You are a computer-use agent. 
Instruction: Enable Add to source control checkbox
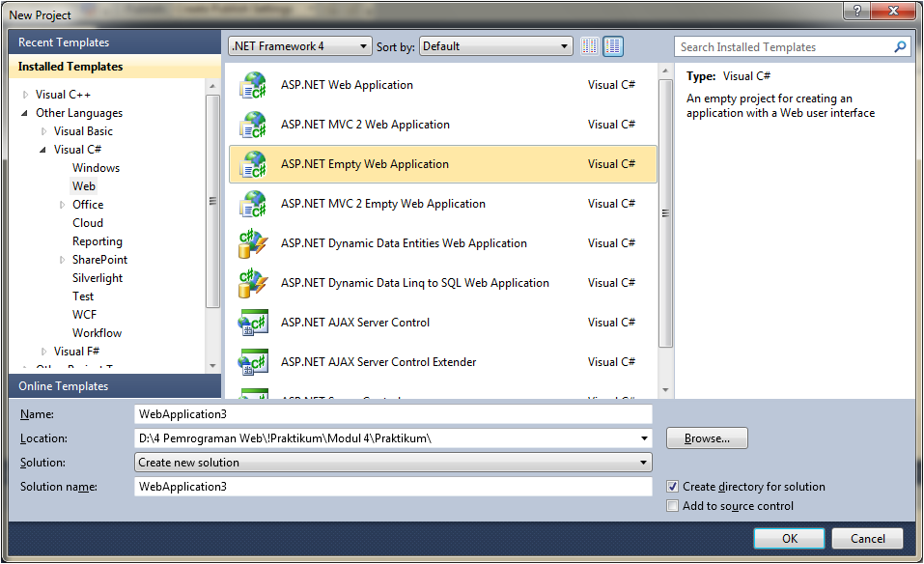point(672,506)
